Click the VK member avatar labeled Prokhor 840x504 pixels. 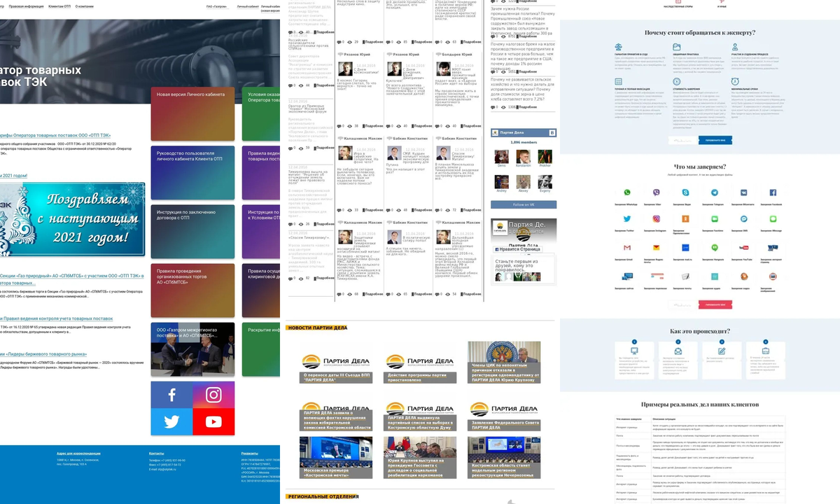tap(545, 157)
